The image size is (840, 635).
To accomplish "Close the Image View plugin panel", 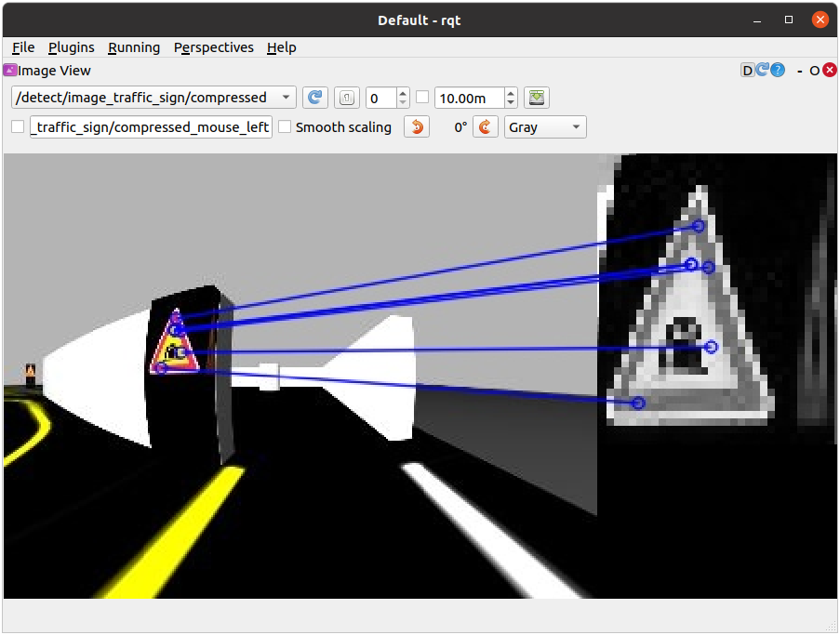I will point(829,71).
